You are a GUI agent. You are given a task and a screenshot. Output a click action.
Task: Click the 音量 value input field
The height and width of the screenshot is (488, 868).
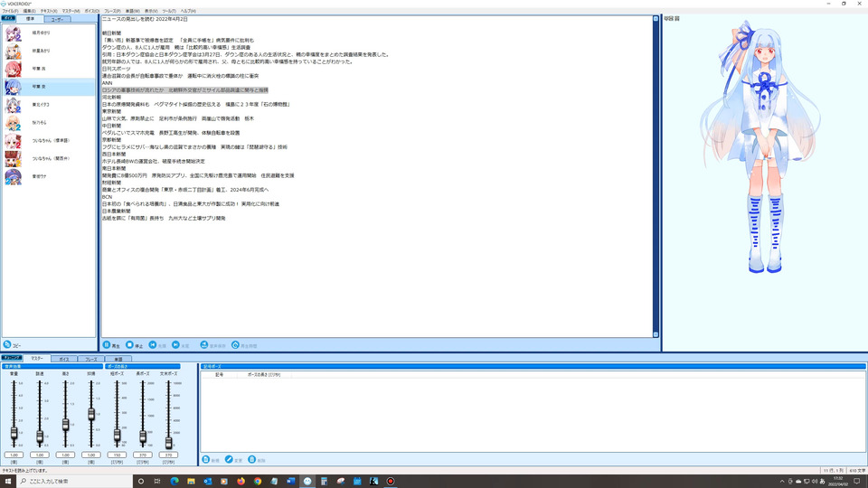[x=14, y=455]
